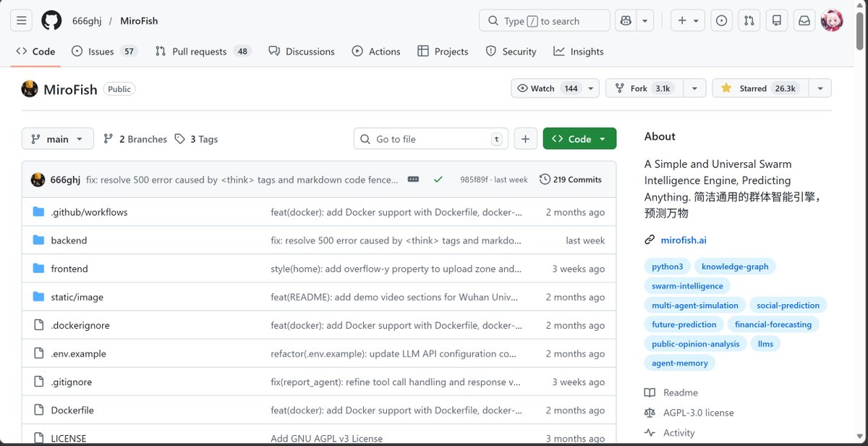The height and width of the screenshot is (446, 868).
Task: Open the Security tab
Action: click(x=511, y=51)
